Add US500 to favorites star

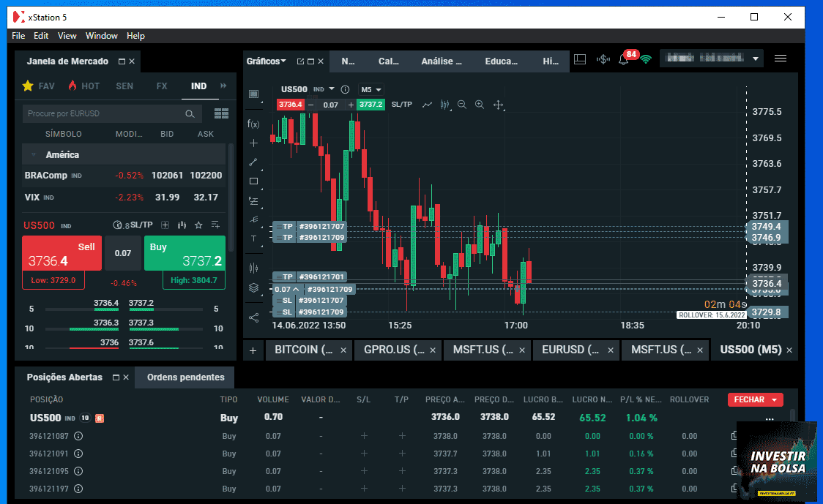[198, 225]
